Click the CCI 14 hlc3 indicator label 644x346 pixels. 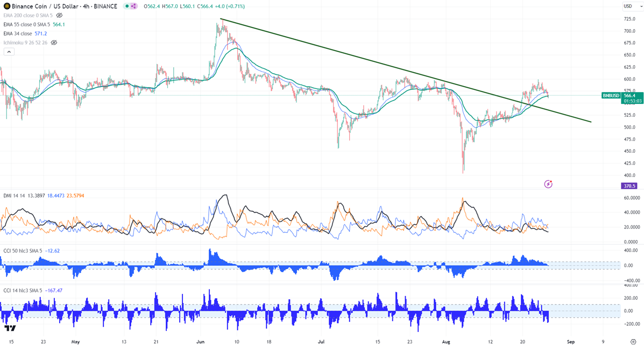tap(23, 291)
